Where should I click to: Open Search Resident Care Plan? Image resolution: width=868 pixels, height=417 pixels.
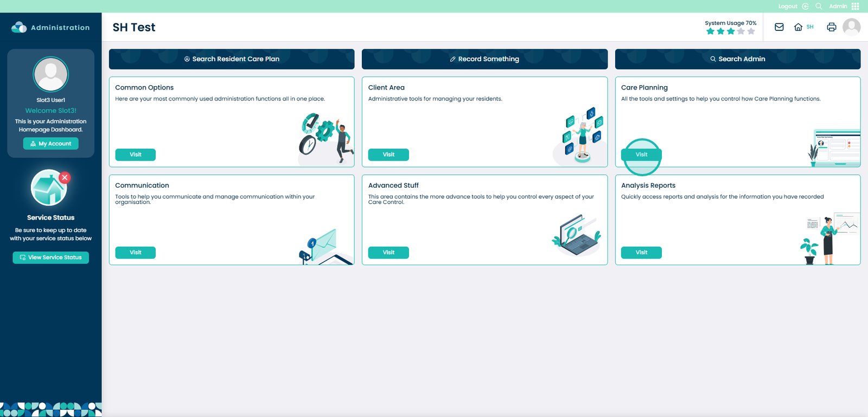tap(232, 59)
